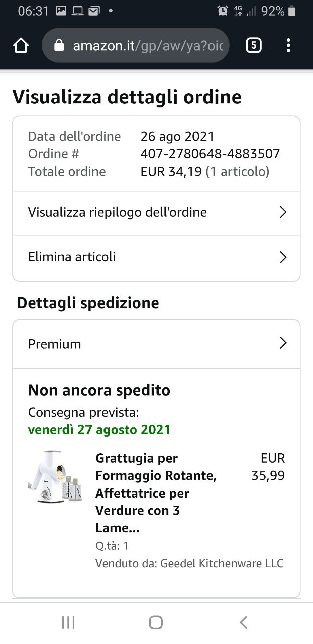Viewport: 313px width, 644px height.
Task: Tap the image notification icon in status bar
Action: [61, 11]
